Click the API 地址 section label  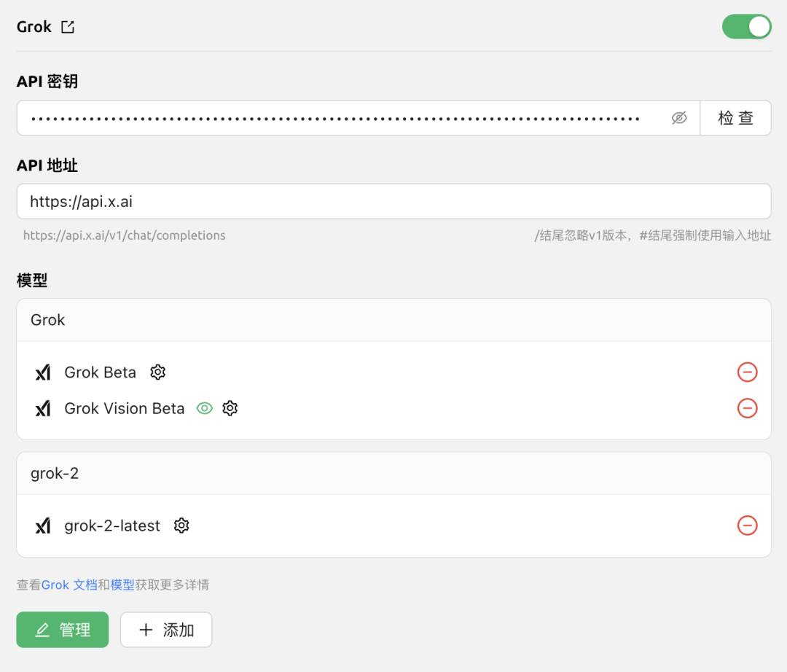point(47,165)
